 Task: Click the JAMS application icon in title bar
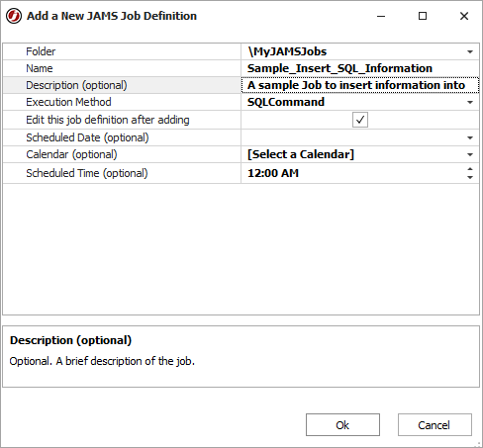click(x=14, y=16)
